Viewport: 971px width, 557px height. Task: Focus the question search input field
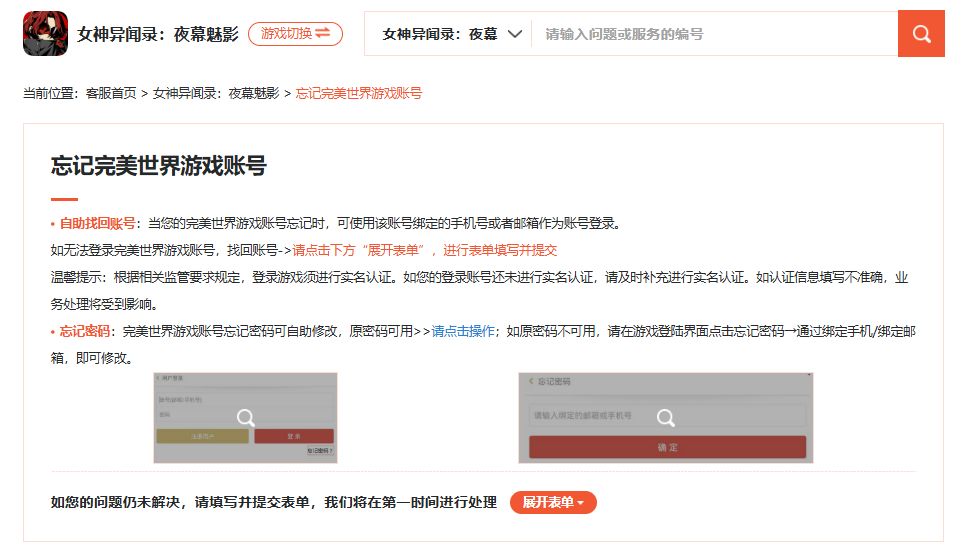coord(714,34)
